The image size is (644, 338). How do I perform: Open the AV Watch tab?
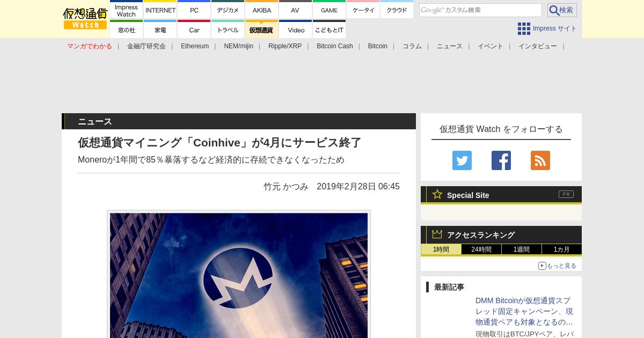click(x=295, y=10)
